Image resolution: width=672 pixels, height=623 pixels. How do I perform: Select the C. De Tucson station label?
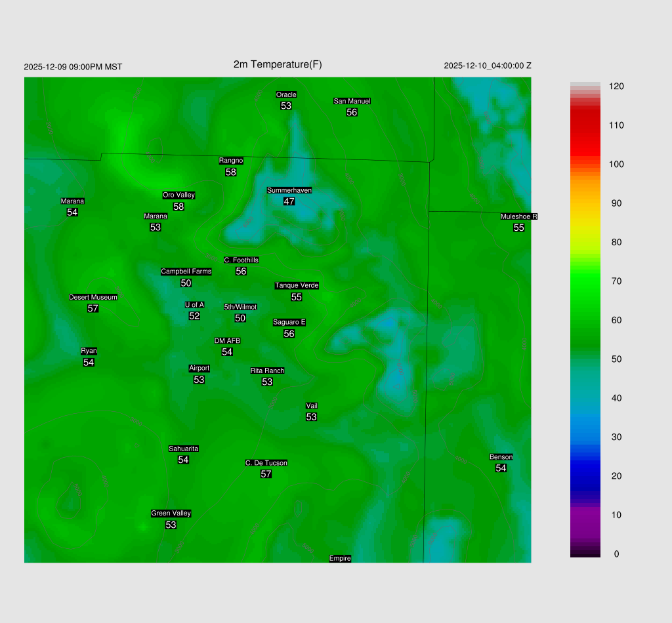tap(266, 463)
